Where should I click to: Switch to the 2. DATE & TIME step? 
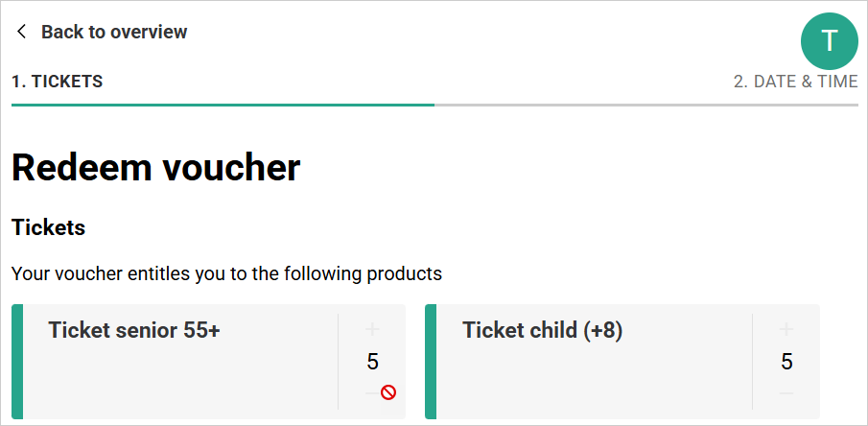point(795,82)
